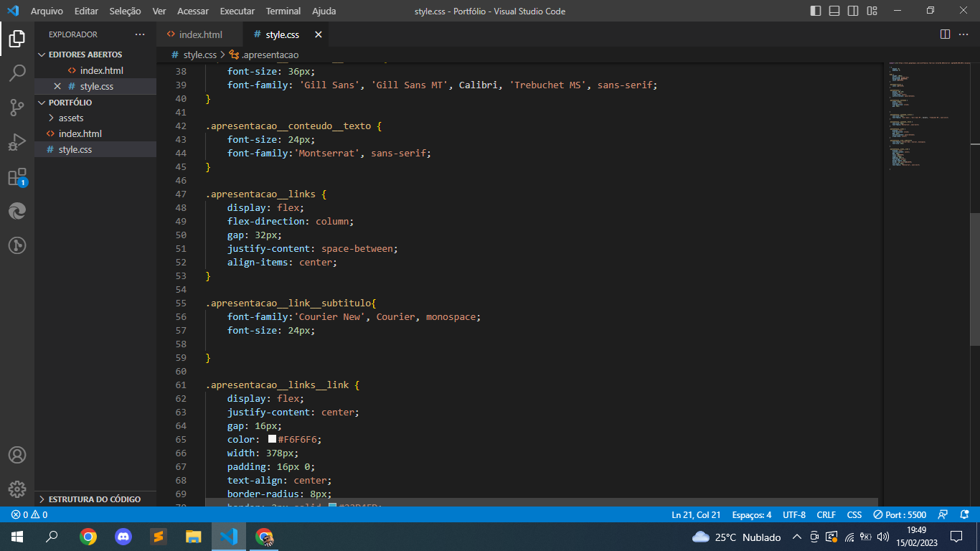Open the Manage gear icon
980x551 pixels.
(17, 489)
